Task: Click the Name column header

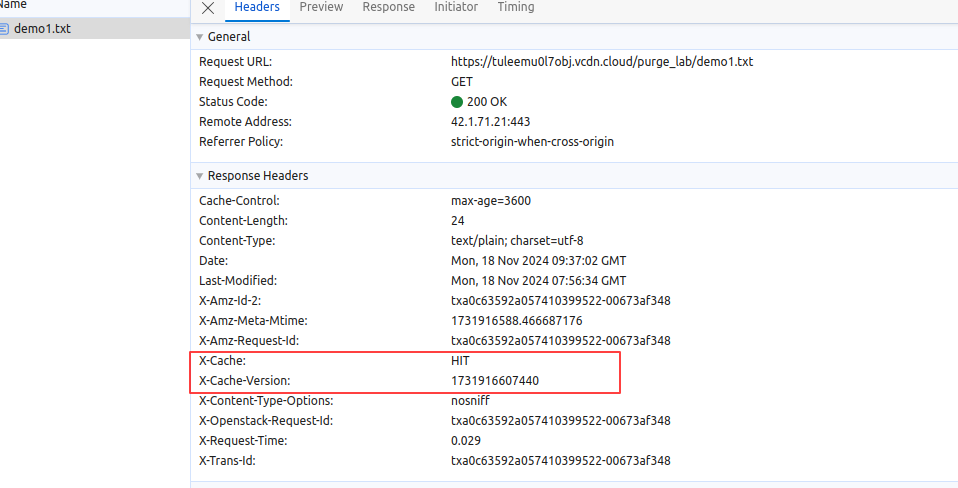Action: pos(13,5)
